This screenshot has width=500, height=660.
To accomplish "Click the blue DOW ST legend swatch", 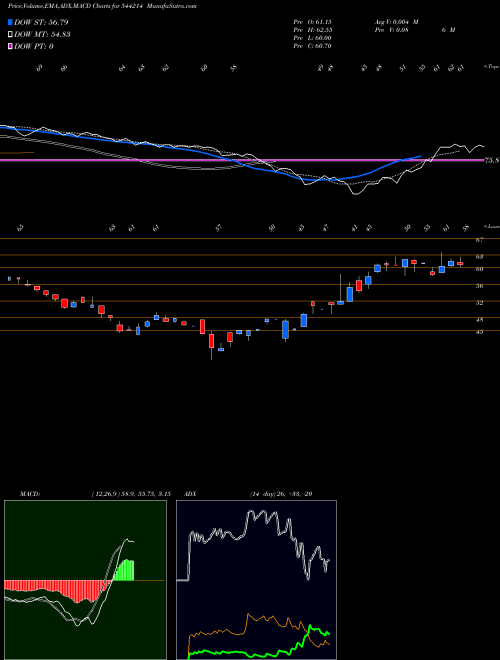I will pyautogui.click(x=10, y=22).
